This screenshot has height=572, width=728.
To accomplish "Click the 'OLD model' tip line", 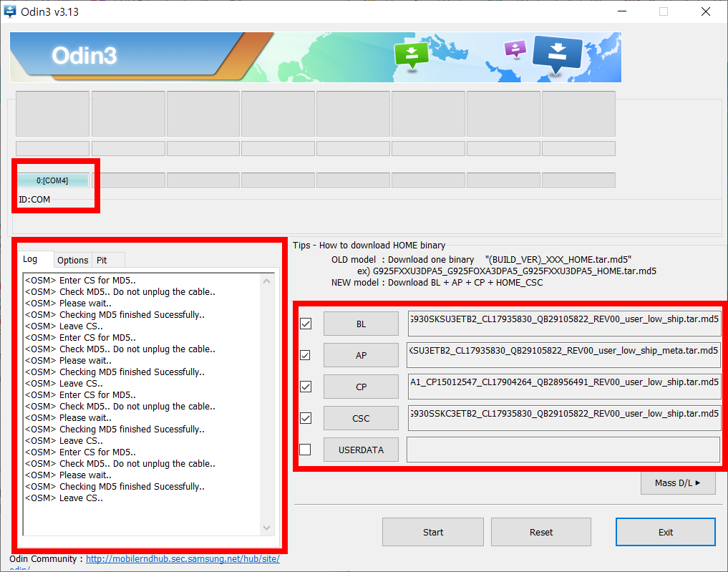I will 482,260.
